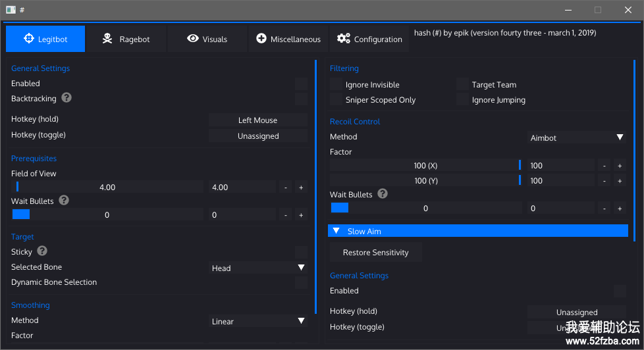Decrease Recoil Factor Y with minus button

pyautogui.click(x=604, y=181)
